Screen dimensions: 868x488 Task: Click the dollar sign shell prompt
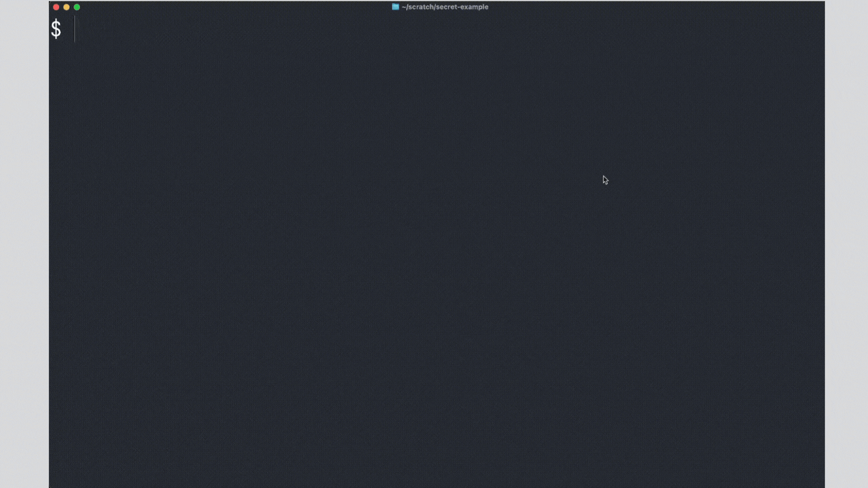pyautogui.click(x=56, y=29)
